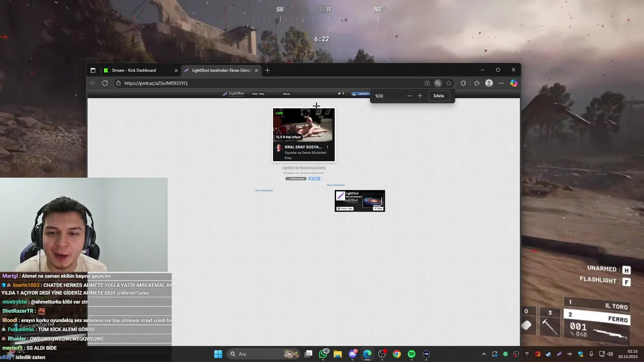Viewport: 644px width, 362px height.
Task: Open the favorites list icon
Action: 476,83
